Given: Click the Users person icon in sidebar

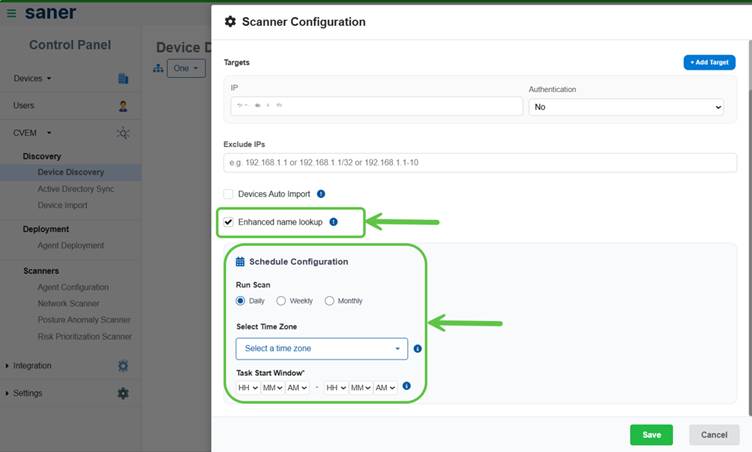Looking at the screenshot, I should pyautogui.click(x=123, y=105).
